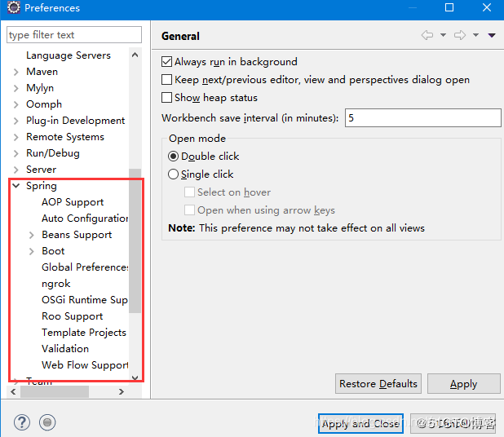Open Roo Support preferences
The image size is (504, 437).
point(73,316)
